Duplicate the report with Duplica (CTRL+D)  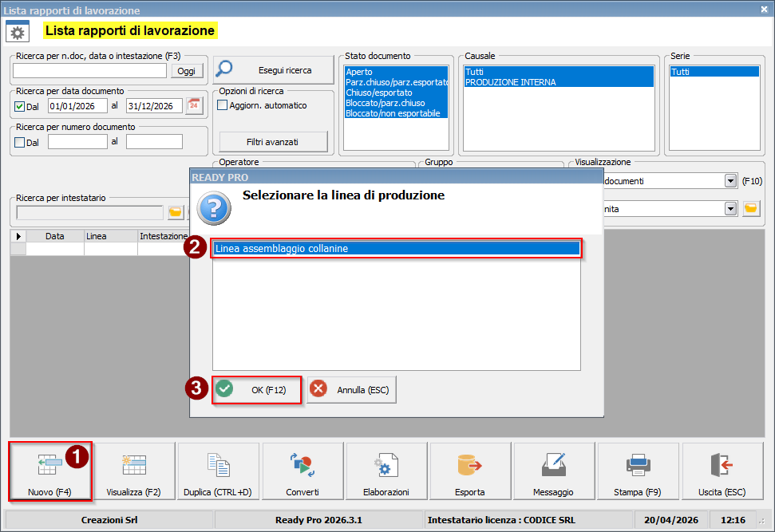(218, 471)
